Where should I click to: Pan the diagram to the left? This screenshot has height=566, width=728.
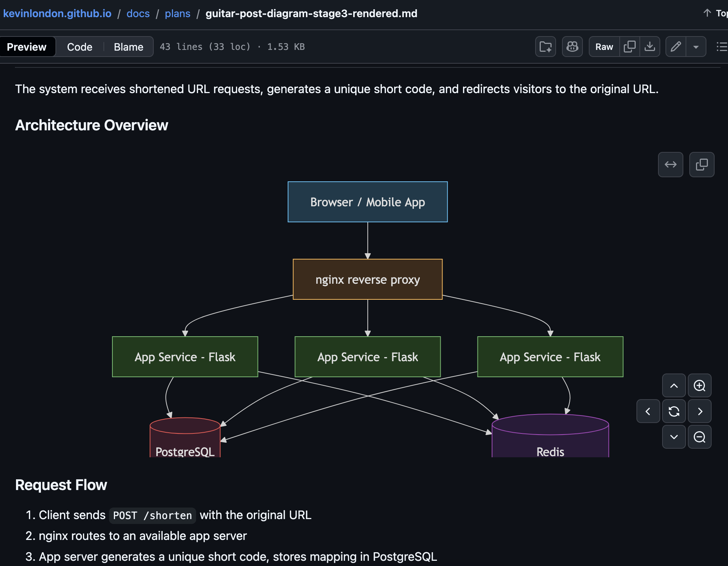[648, 411]
